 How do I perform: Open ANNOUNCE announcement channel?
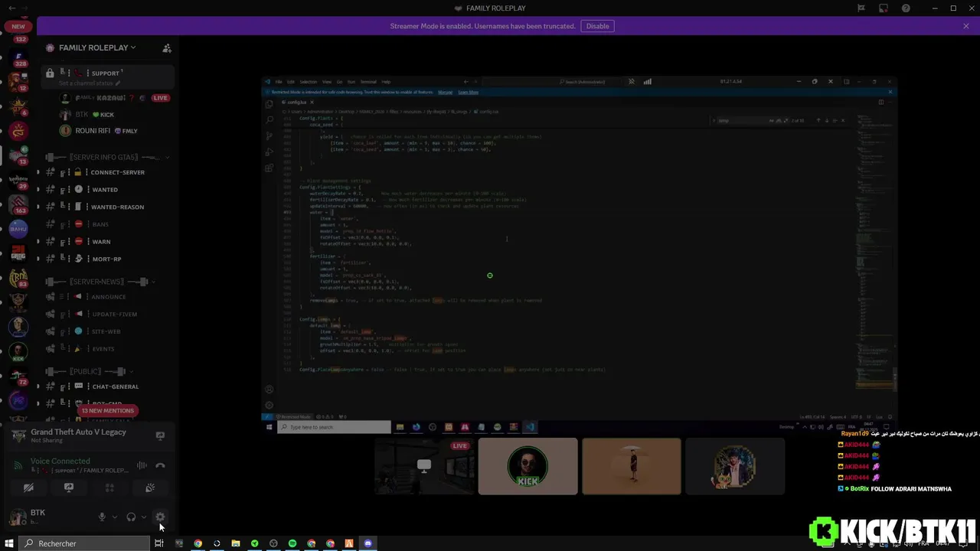click(x=107, y=297)
